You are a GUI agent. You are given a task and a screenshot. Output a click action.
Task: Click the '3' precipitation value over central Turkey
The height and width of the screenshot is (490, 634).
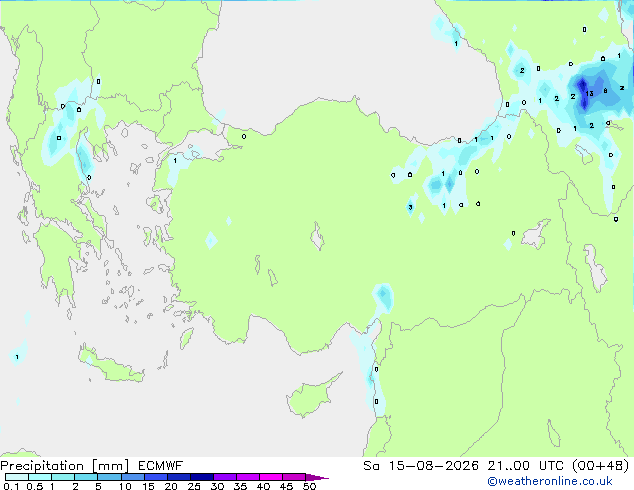pos(410,207)
